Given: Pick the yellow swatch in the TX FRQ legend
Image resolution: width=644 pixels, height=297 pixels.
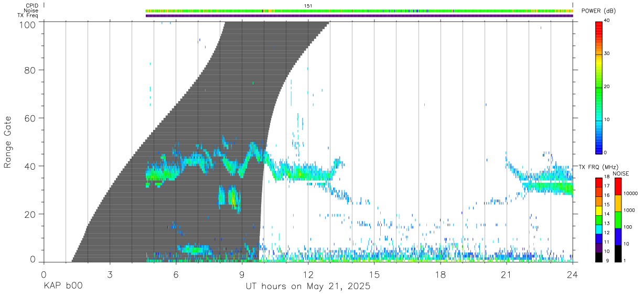Looking at the screenshot, I should pos(599,211).
